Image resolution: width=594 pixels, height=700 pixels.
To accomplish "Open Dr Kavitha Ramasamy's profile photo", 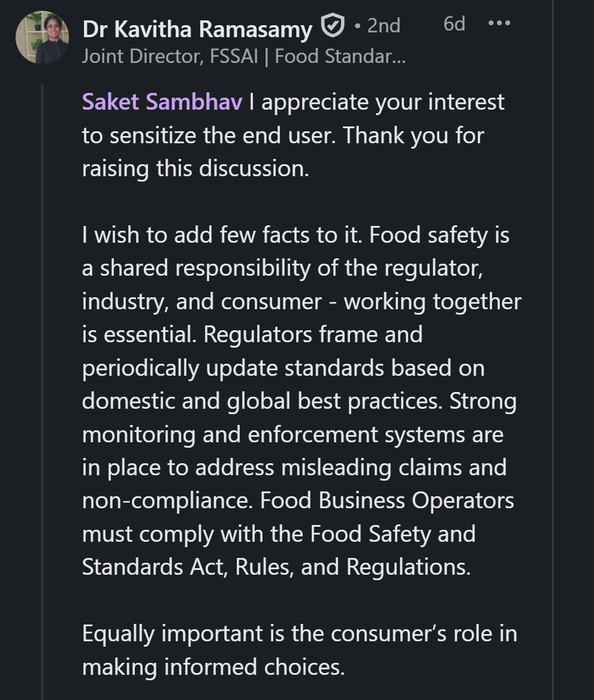I will point(42,37).
